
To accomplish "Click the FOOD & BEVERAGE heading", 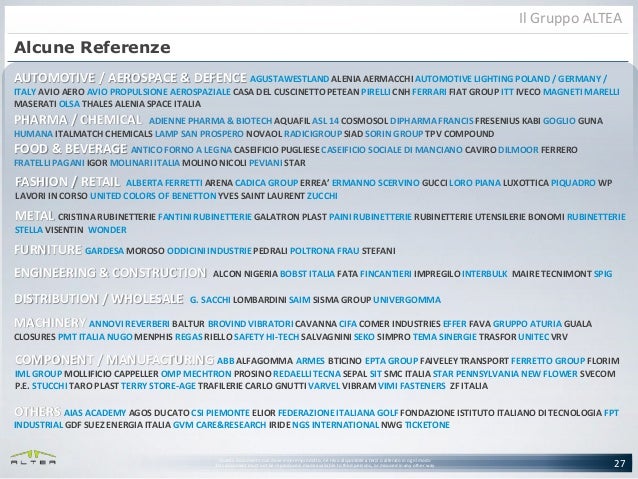I will (x=71, y=149).
